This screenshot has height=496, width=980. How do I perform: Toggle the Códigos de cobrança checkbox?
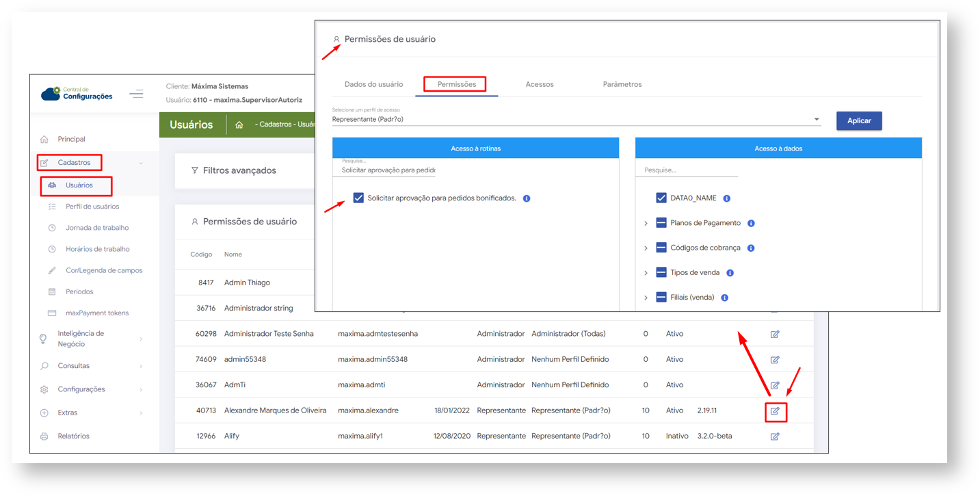click(661, 248)
